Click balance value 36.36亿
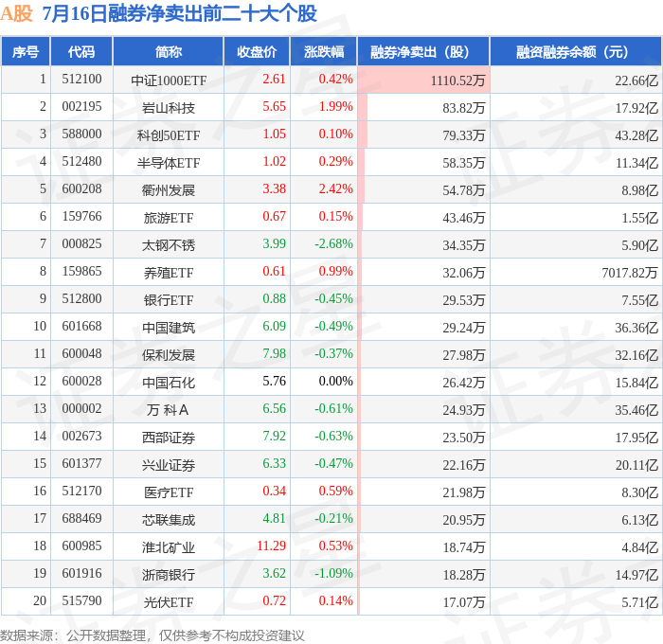 coord(636,328)
